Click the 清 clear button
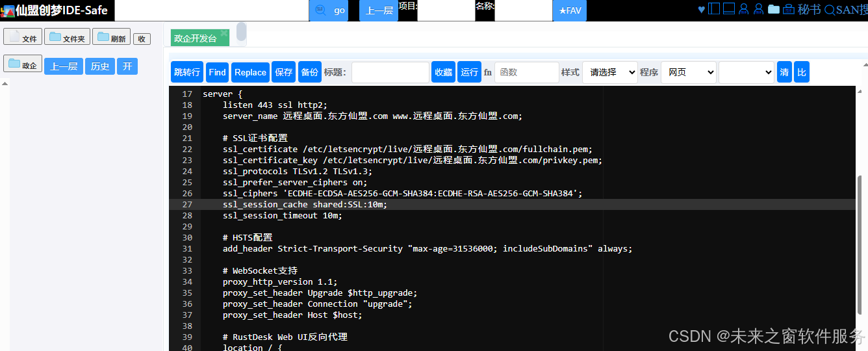This screenshot has width=868, height=351. (784, 72)
